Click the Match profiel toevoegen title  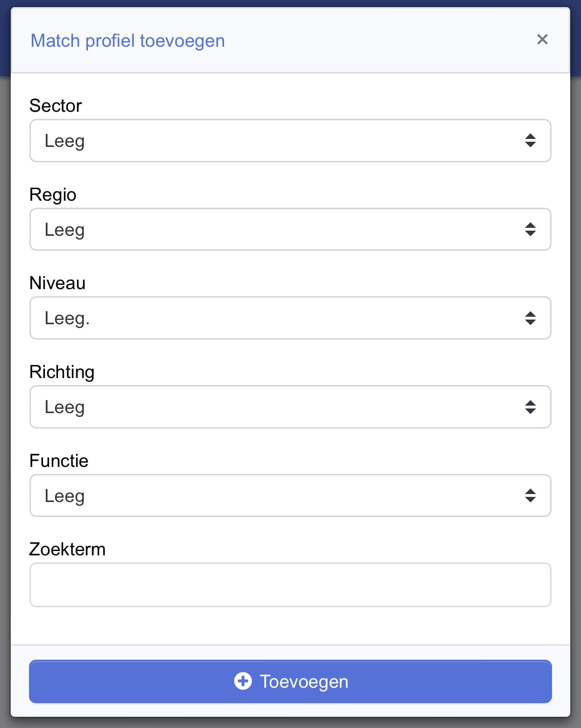(128, 41)
